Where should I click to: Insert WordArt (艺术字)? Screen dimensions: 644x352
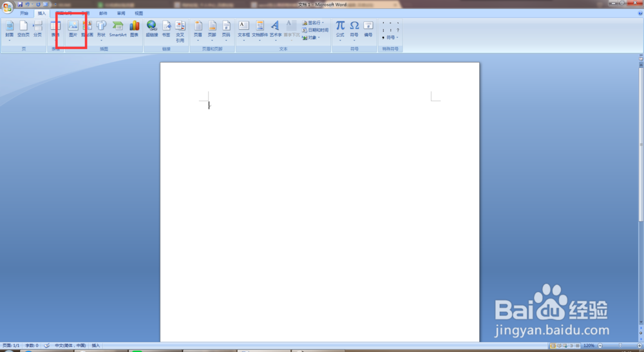point(275,30)
